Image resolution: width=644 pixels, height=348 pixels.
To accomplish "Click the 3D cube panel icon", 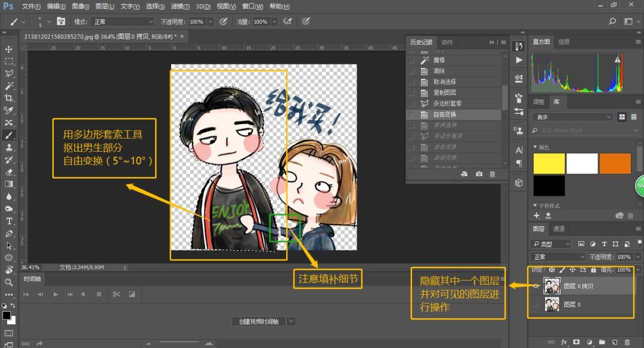I will tap(519, 183).
